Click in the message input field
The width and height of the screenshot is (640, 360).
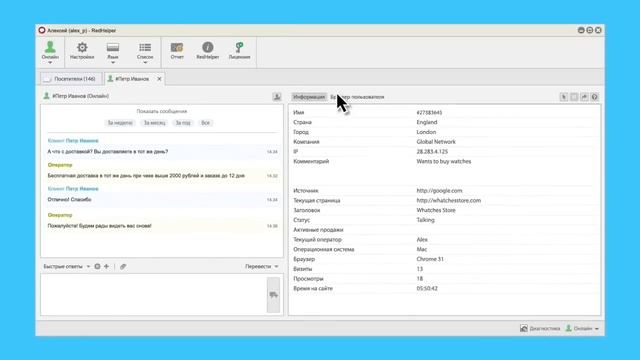pyautogui.click(x=153, y=294)
